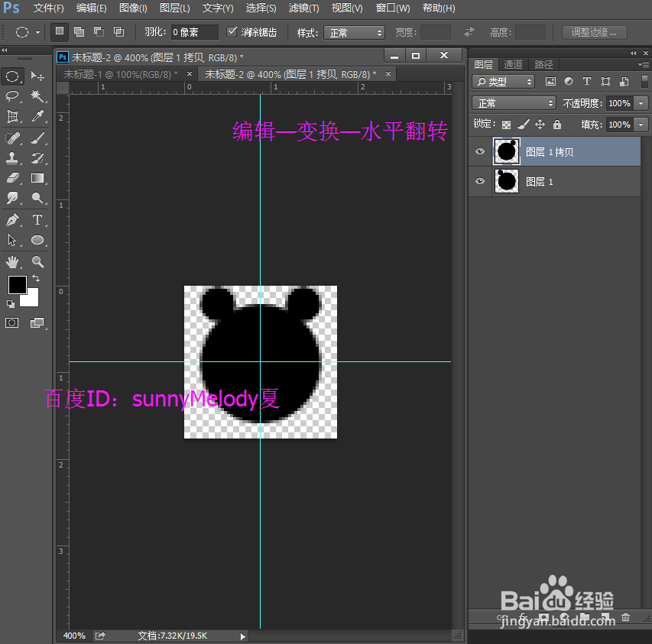Select the 图层 1 layer thumbnail
The image size is (652, 644).
point(507,181)
